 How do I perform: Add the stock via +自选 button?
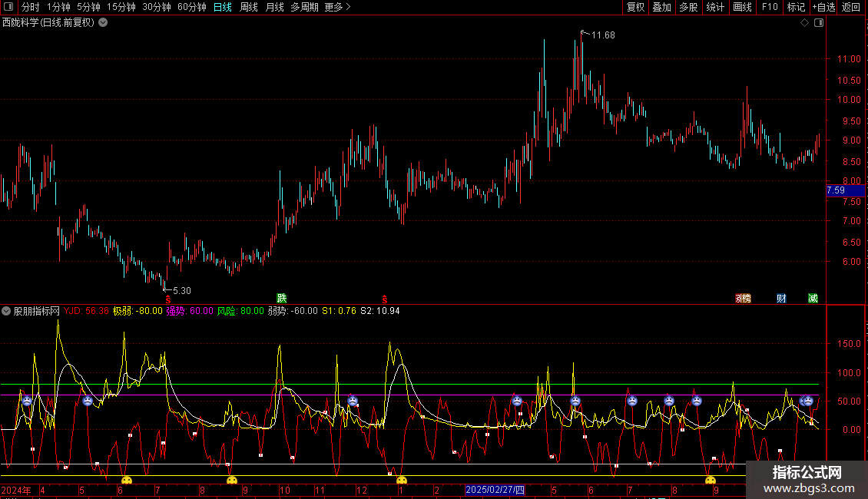822,7
